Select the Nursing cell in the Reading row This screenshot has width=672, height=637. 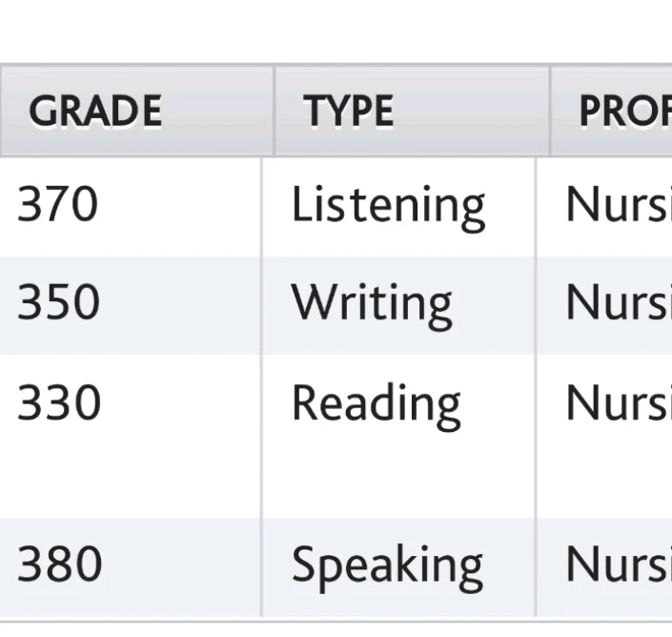618,402
